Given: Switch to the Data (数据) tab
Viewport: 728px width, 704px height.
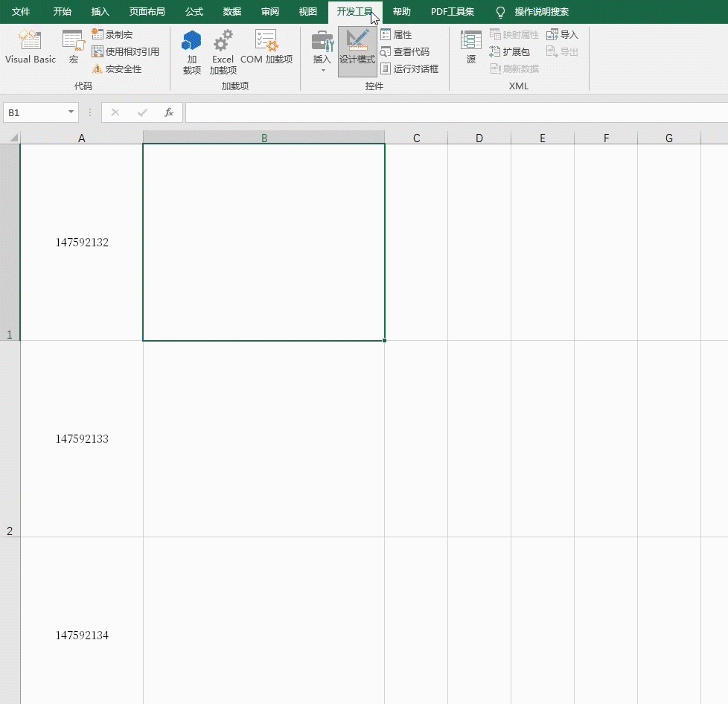Looking at the screenshot, I should point(232,12).
